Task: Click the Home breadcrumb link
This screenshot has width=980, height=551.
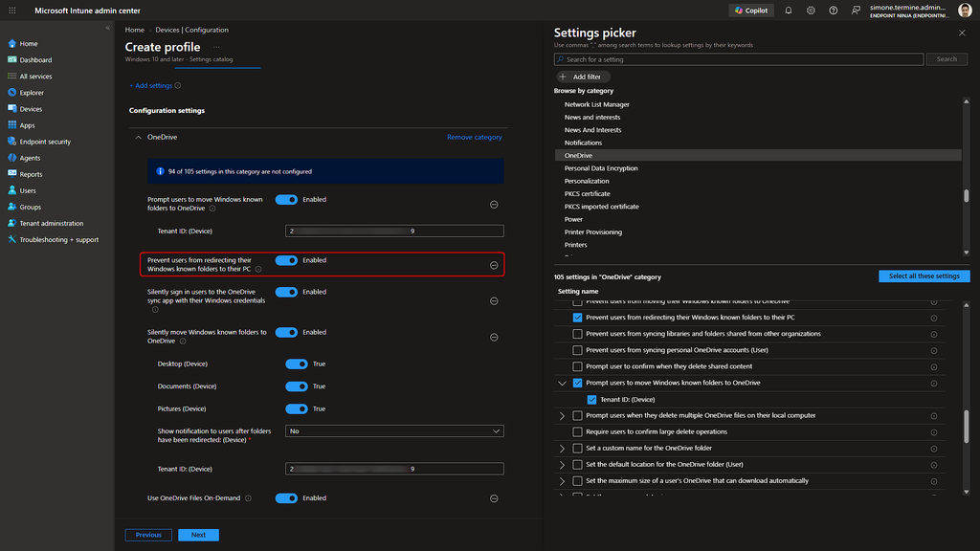Action: (134, 30)
